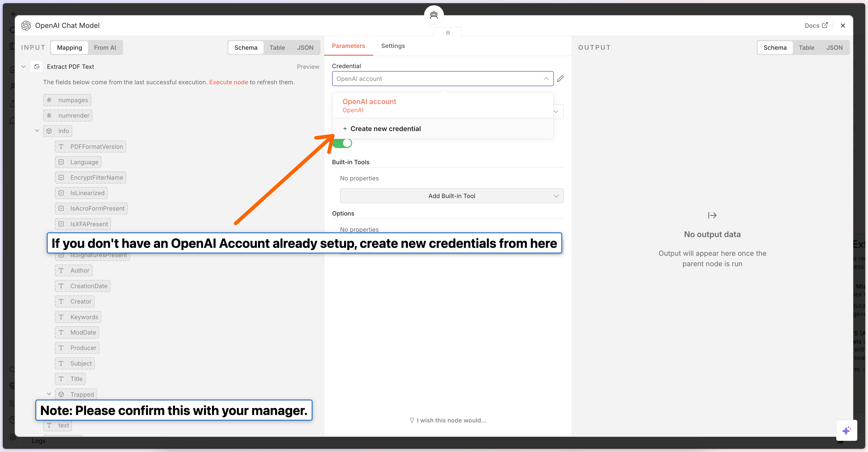This screenshot has height=452, width=868.
Task: Collapse the Credential dropdown field
Action: 443,79
